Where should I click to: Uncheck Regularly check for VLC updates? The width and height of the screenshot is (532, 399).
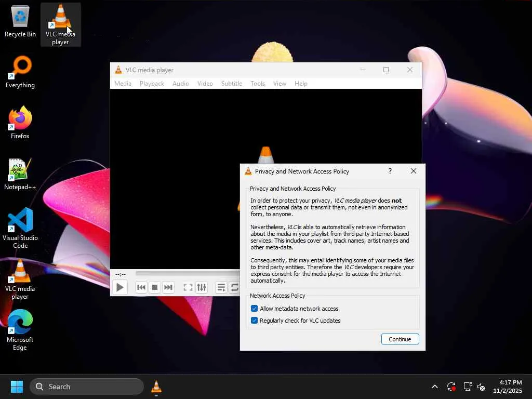click(254, 320)
